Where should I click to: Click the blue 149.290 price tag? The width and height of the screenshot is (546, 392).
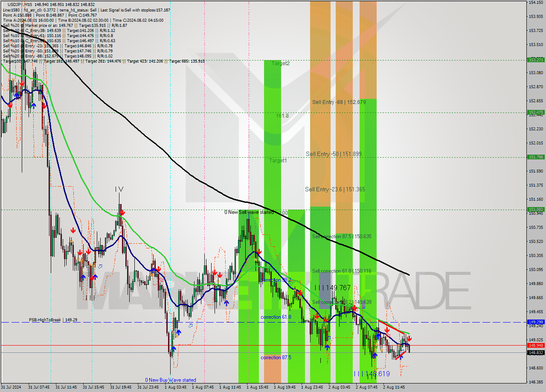535,322
